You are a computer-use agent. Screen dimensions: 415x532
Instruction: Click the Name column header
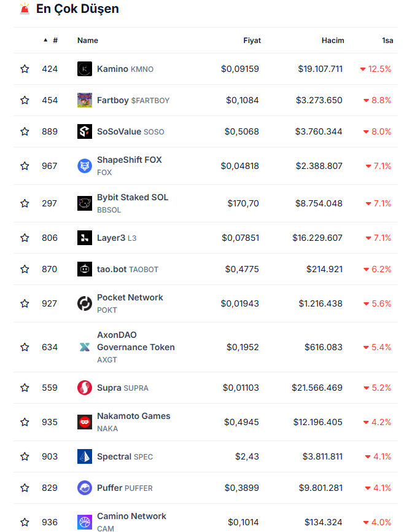(x=88, y=41)
